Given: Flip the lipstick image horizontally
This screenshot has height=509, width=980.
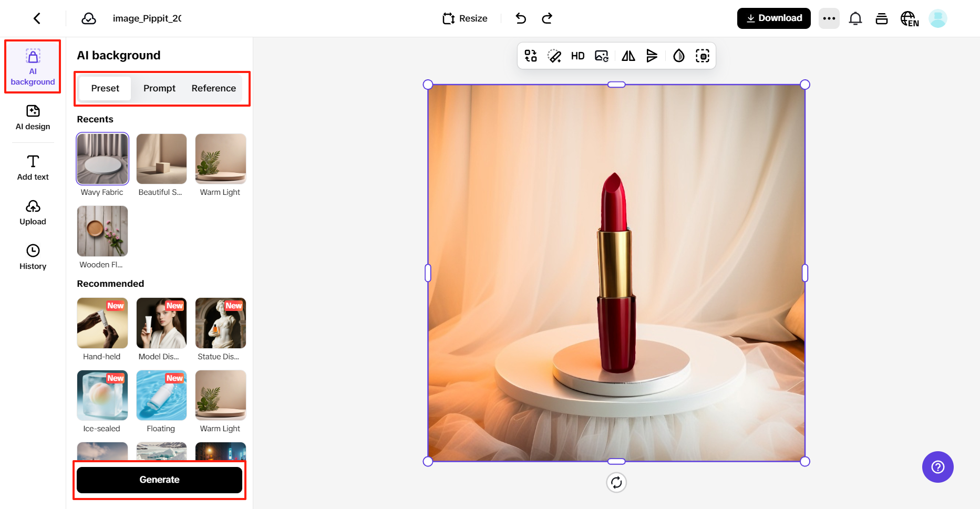Looking at the screenshot, I should click(627, 56).
